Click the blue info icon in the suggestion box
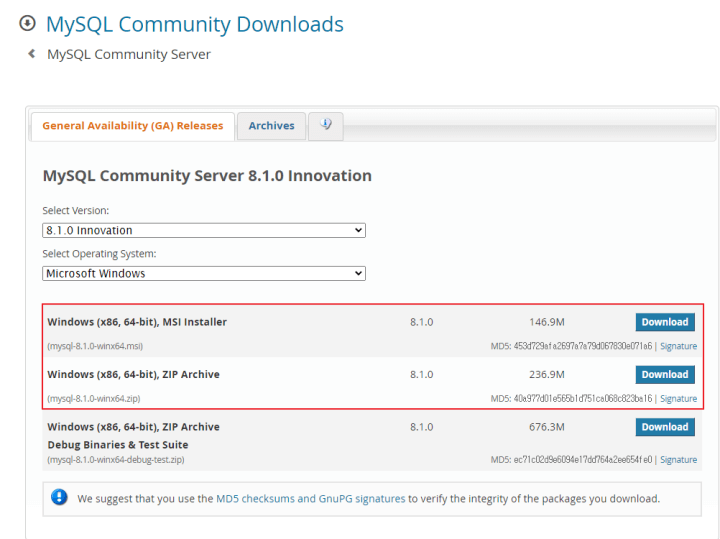 click(x=59, y=497)
